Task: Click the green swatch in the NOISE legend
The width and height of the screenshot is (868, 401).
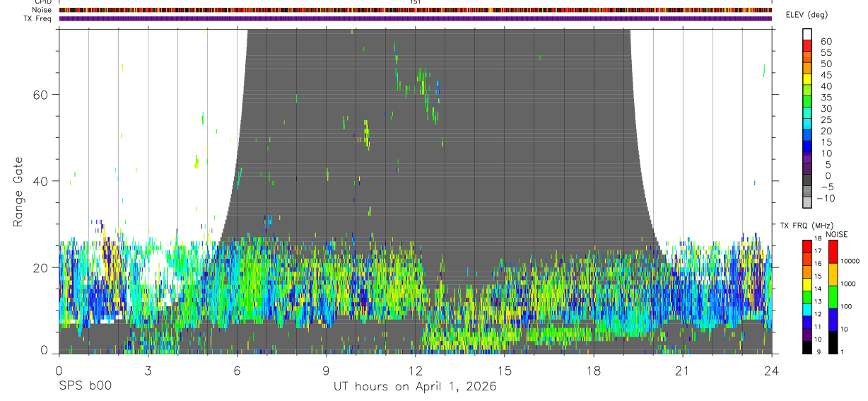Action: click(x=833, y=297)
